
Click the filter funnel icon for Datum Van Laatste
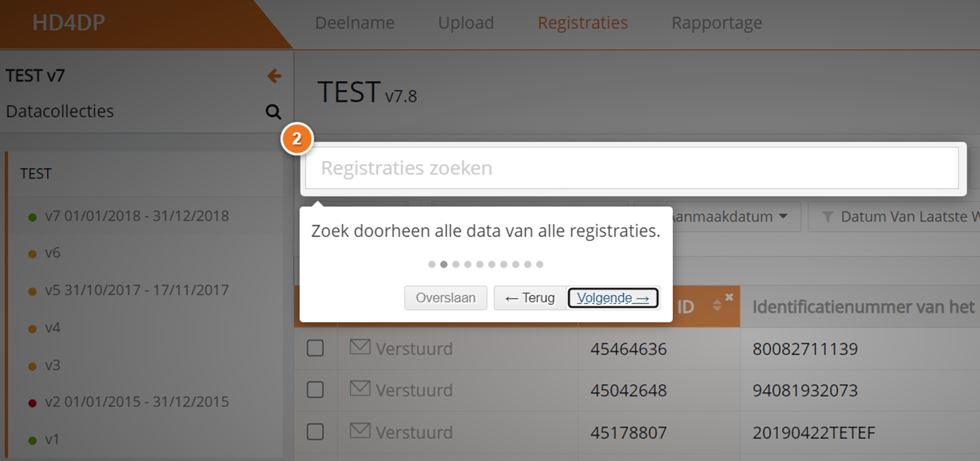pyautogui.click(x=828, y=217)
